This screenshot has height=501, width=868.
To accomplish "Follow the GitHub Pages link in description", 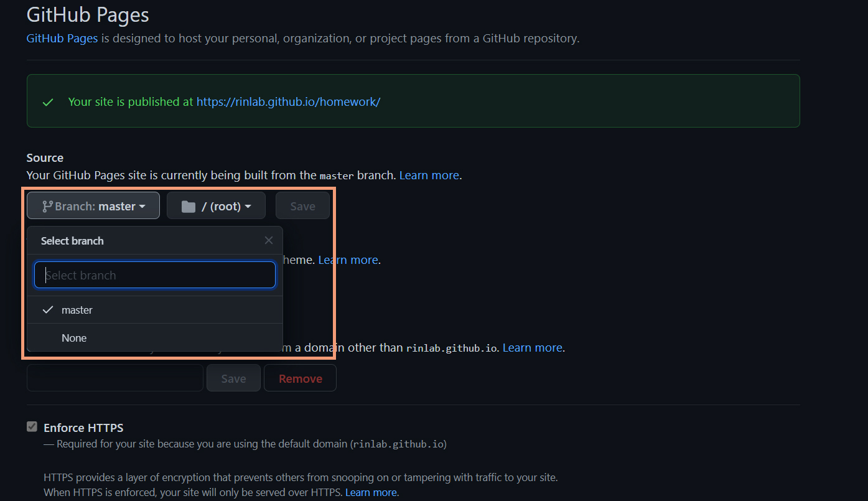I will tap(62, 38).
